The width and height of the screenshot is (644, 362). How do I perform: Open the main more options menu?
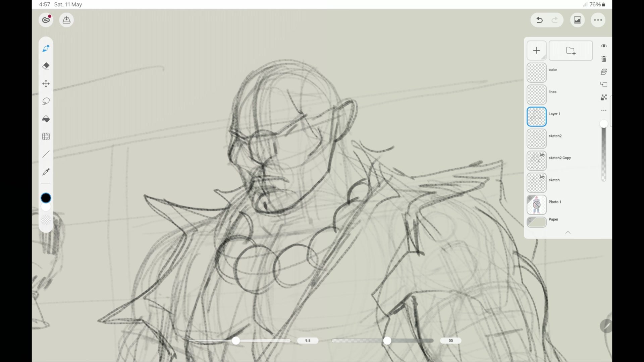(598, 20)
